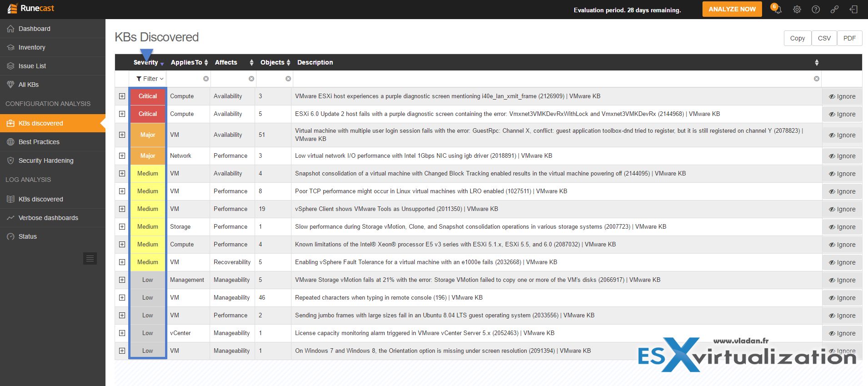
Task: Sort by the Severity column header
Action: (x=148, y=62)
